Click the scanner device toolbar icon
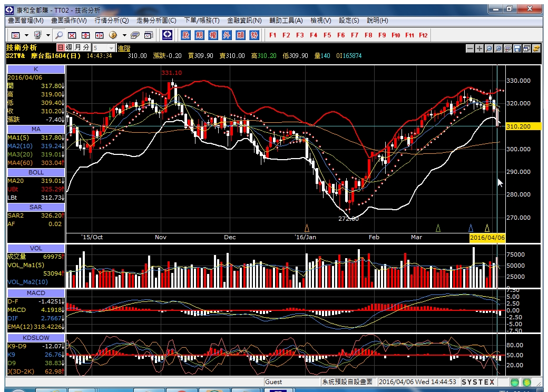This screenshot has width=548, height=392. (135, 35)
